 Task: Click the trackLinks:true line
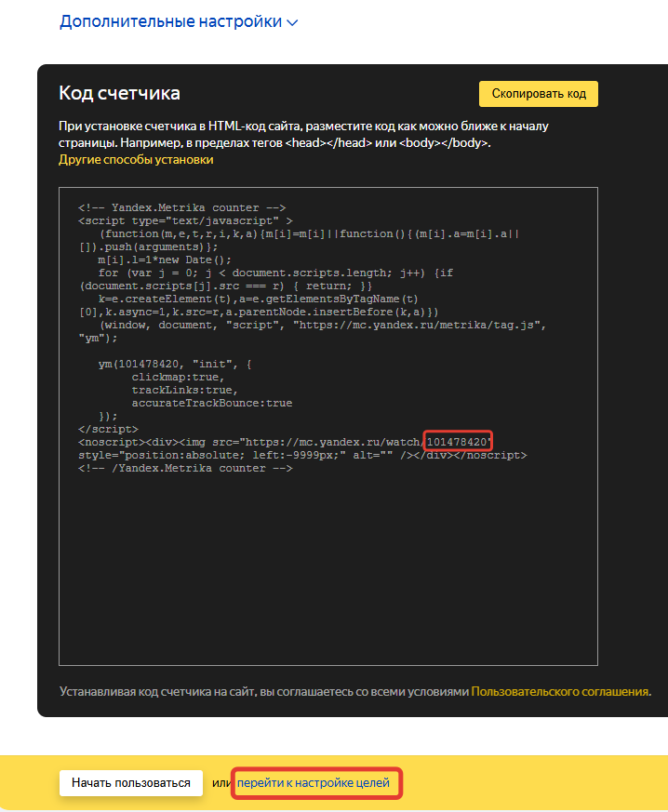pos(184,390)
